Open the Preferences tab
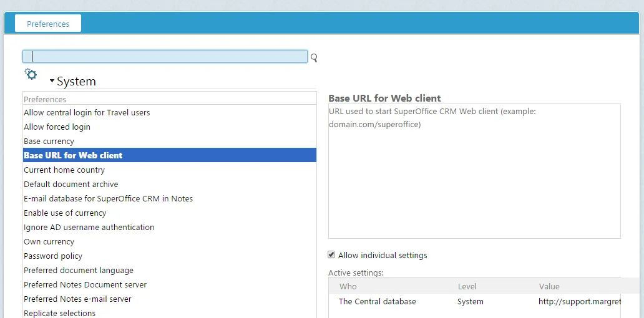644x318 pixels. pos(48,24)
